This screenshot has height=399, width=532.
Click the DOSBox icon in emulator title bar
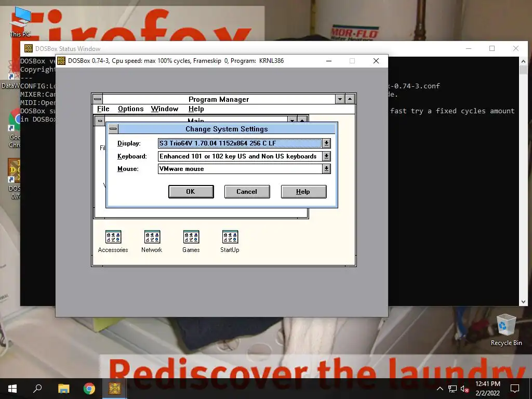click(x=61, y=61)
